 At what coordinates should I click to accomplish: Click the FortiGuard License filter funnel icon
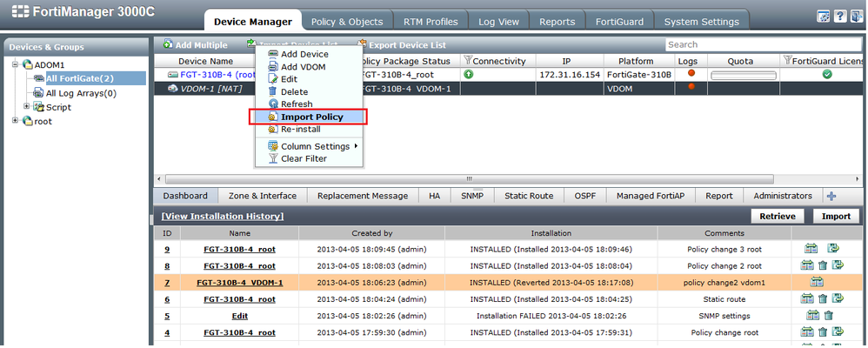(788, 60)
